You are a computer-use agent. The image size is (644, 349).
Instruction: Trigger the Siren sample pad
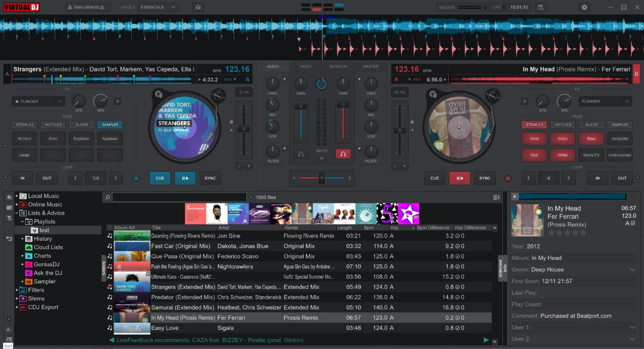pos(53,139)
